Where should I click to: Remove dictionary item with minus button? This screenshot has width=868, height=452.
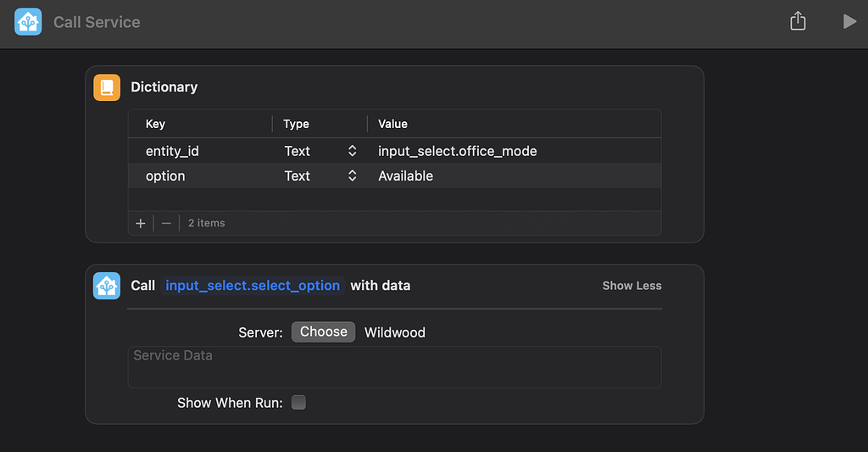(x=166, y=223)
